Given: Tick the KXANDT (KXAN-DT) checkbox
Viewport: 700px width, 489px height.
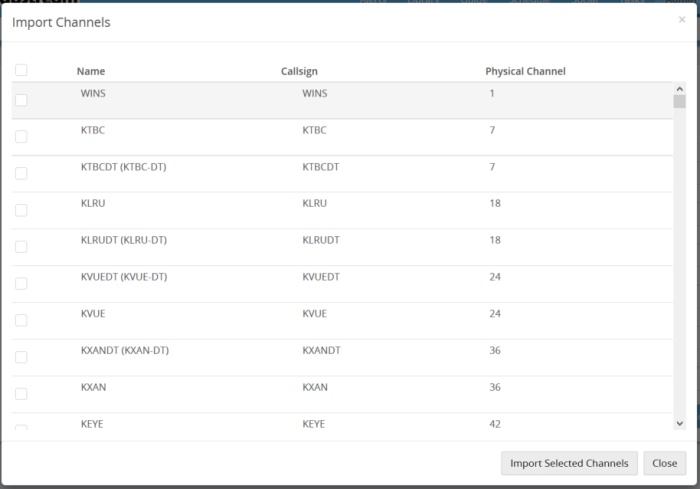Looking at the screenshot, I should tap(21, 357).
